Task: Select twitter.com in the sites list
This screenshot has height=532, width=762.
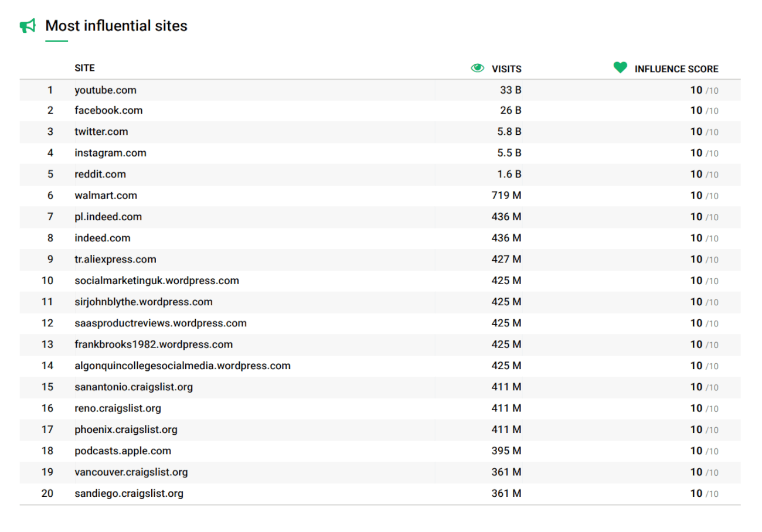Action: click(x=101, y=132)
